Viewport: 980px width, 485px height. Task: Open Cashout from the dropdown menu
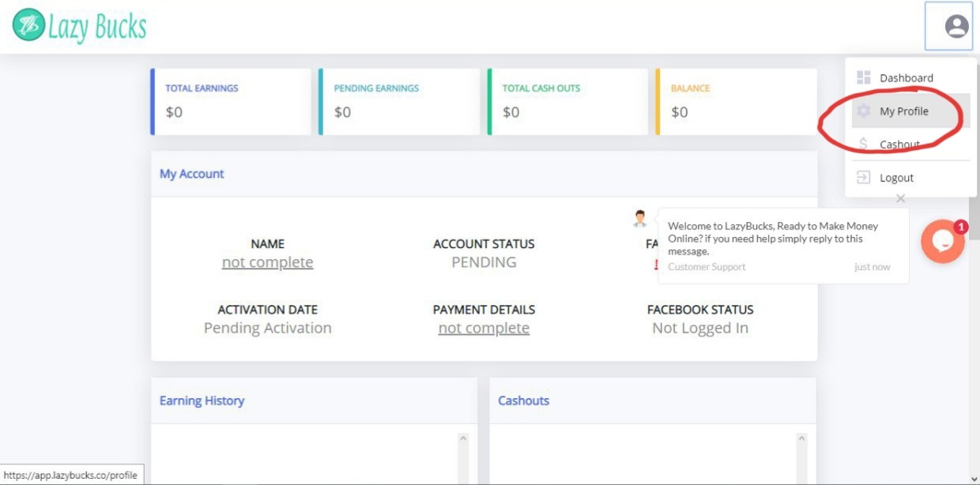[899, 145]
